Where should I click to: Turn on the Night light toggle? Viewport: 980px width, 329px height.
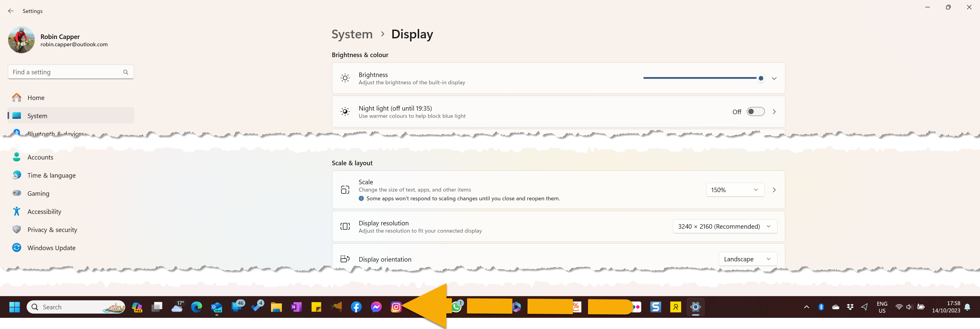click(755, 112)
